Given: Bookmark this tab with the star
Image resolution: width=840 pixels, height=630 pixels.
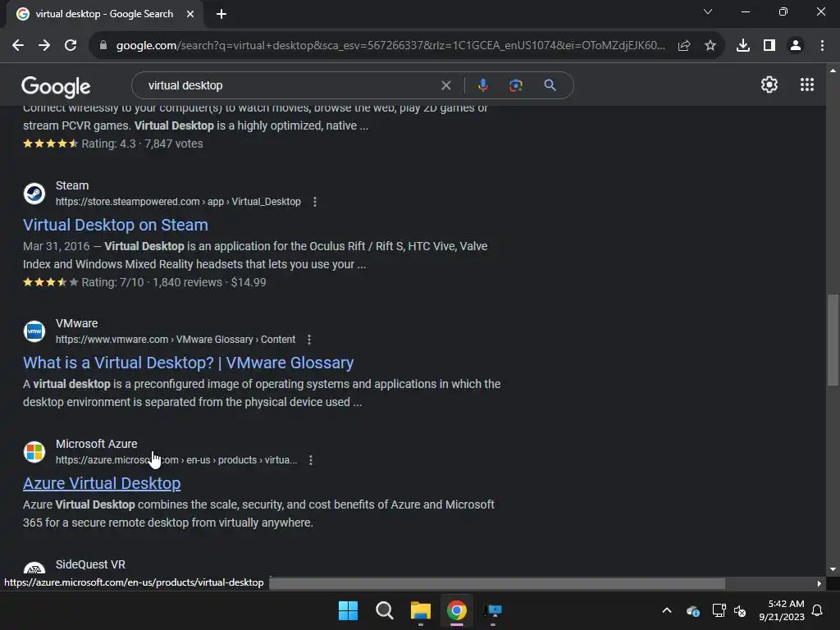Looking at the screenshot, I should pos(710,46).
